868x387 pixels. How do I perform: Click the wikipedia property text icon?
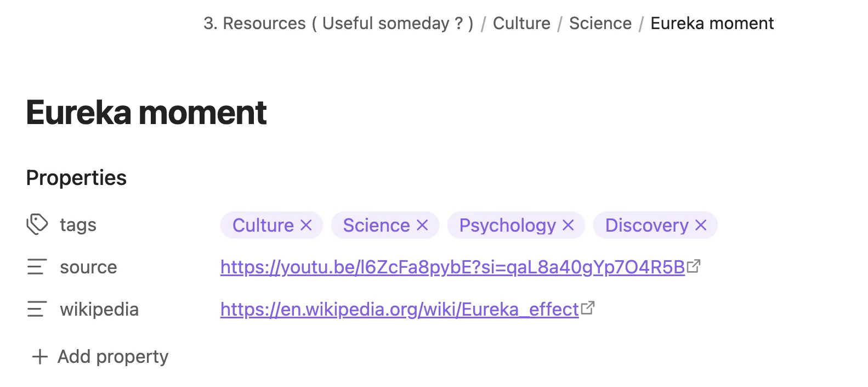tap(37, 309)
